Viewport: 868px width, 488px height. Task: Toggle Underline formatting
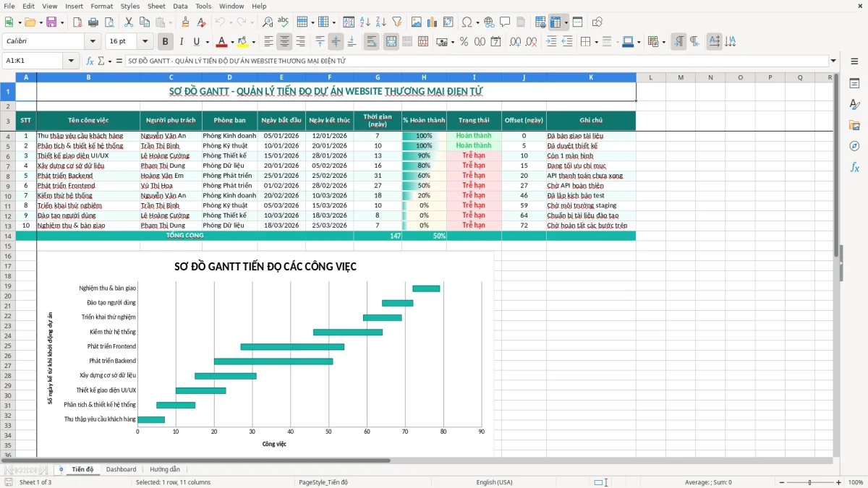click(196, 42)
